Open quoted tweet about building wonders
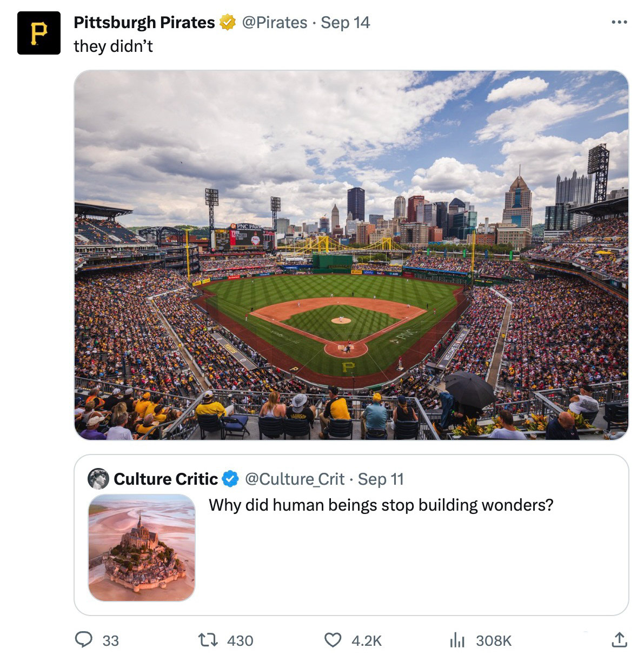Image resolution: width=644 pixels, height=662 pixels. click(381, 505)
